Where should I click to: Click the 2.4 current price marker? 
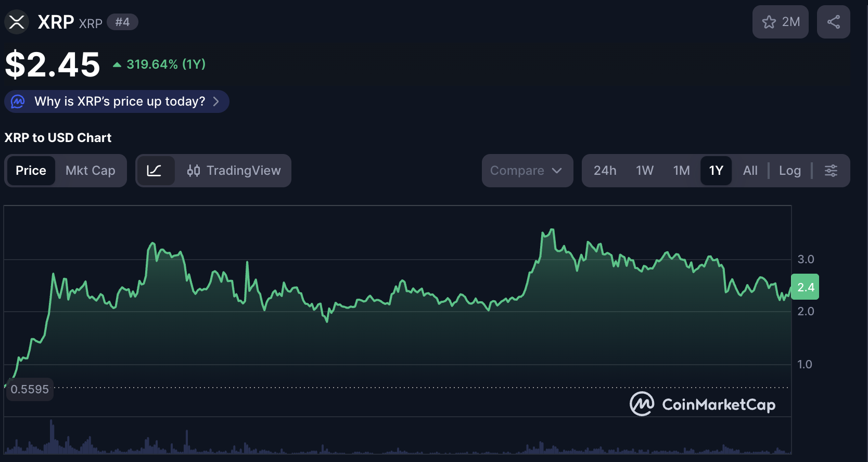click(805, 287)
